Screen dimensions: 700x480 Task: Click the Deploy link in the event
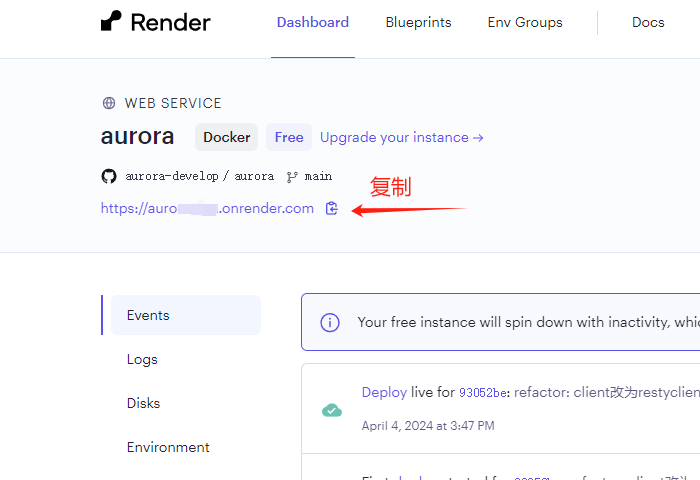tap(384, 392)
